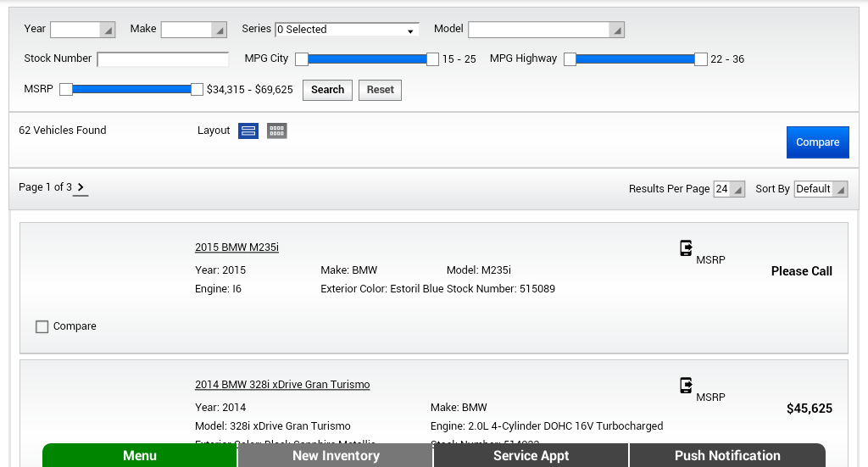Image resolution: width=868 pixels, height=467 pixels.
Task: Click MPG City slider minimum handle
Action: pyautogui.click(x=302, y=59)
